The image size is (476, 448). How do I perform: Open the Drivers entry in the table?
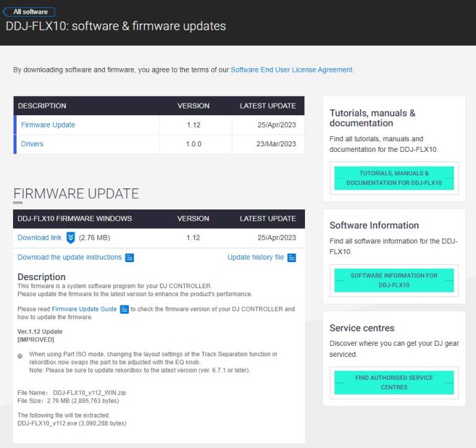point(32,144)
